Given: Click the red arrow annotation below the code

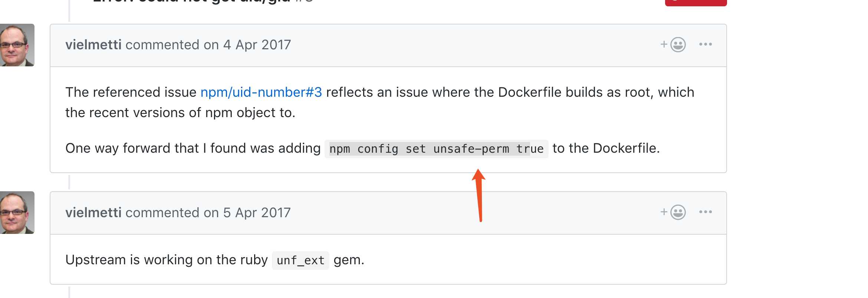Looking at the screenshot, I should coord(479,195).
